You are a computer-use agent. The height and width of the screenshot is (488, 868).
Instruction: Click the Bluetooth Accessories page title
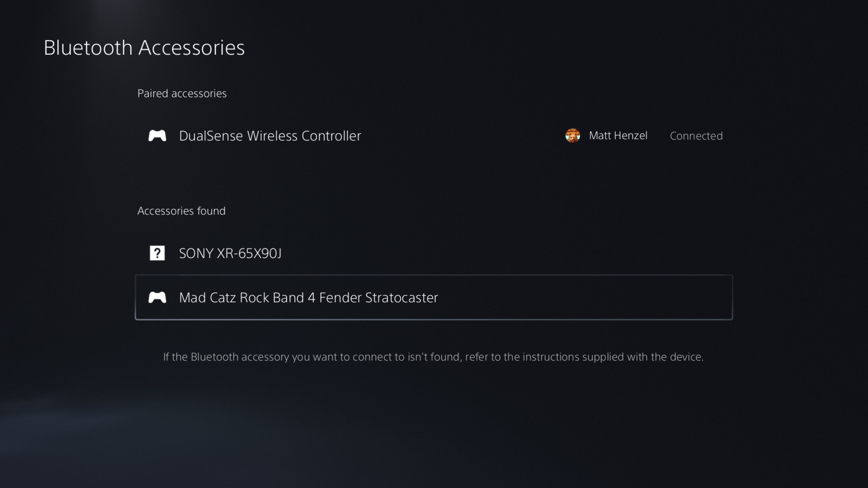click(x=144, y=47)
